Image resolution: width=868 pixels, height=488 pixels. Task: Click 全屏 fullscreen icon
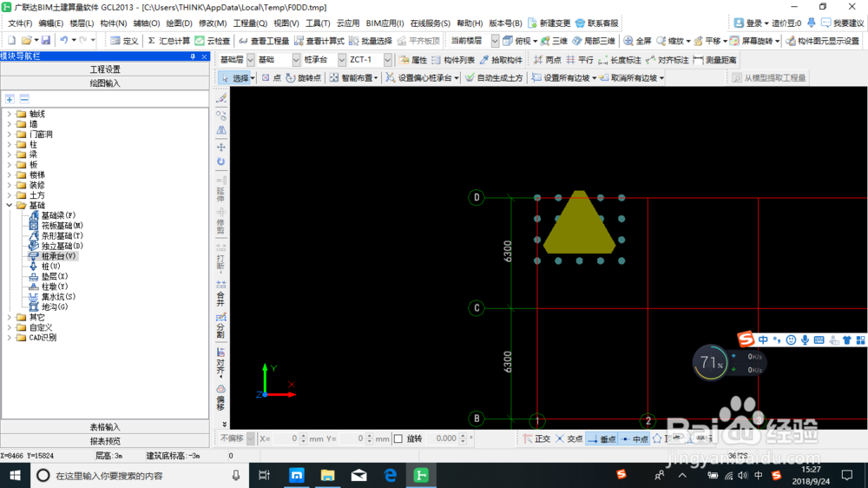[638, 41]
